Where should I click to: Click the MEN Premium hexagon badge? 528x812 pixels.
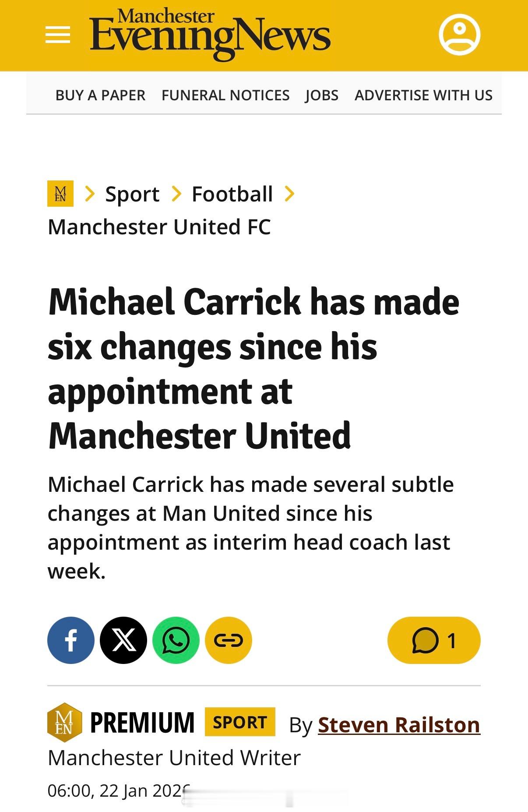(x=64, y=722)
